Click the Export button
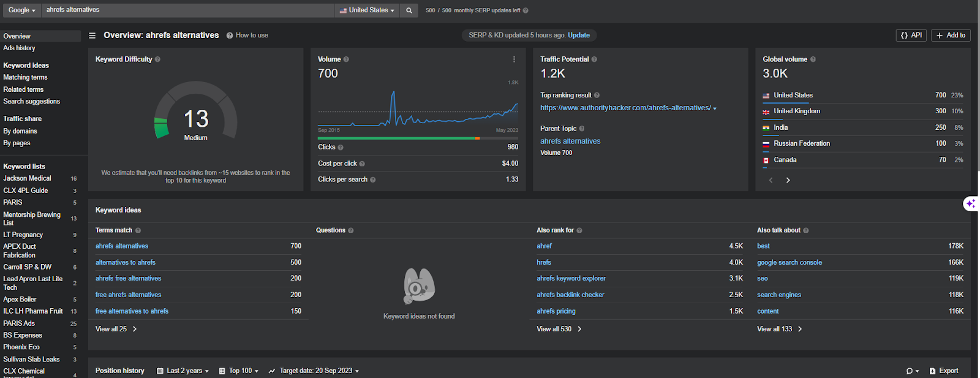980x378 pixels. [x=944, y=371]
